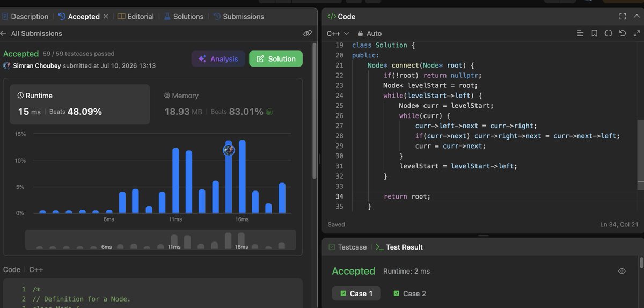Screen dimensions: 644x308
Task: Click the 'Code | C++' label below the chart
Action: point(24,270)
